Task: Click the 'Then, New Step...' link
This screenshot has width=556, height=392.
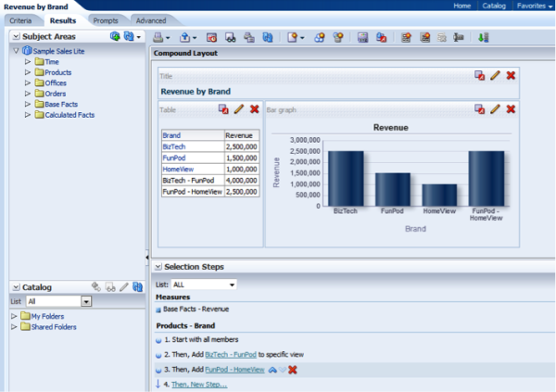Action: point(196,384)
